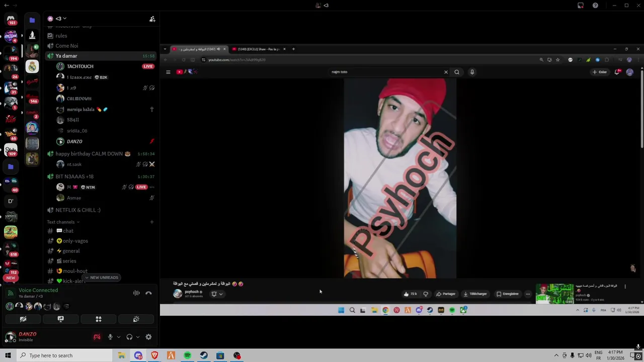The width and height of the screenshot is (644, 362).
Task: Click the invite people icon beside server name
Action: (x=152, y=19)
